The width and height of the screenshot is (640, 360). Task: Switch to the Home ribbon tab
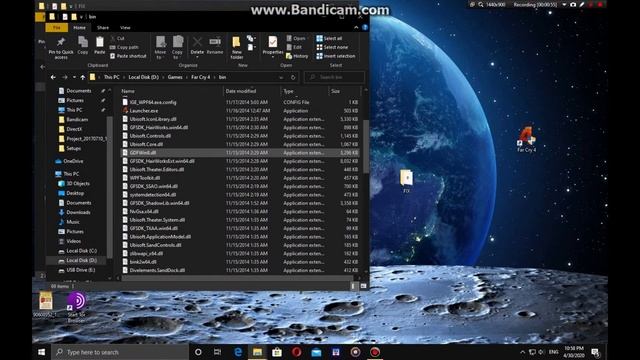click(79, 28)
